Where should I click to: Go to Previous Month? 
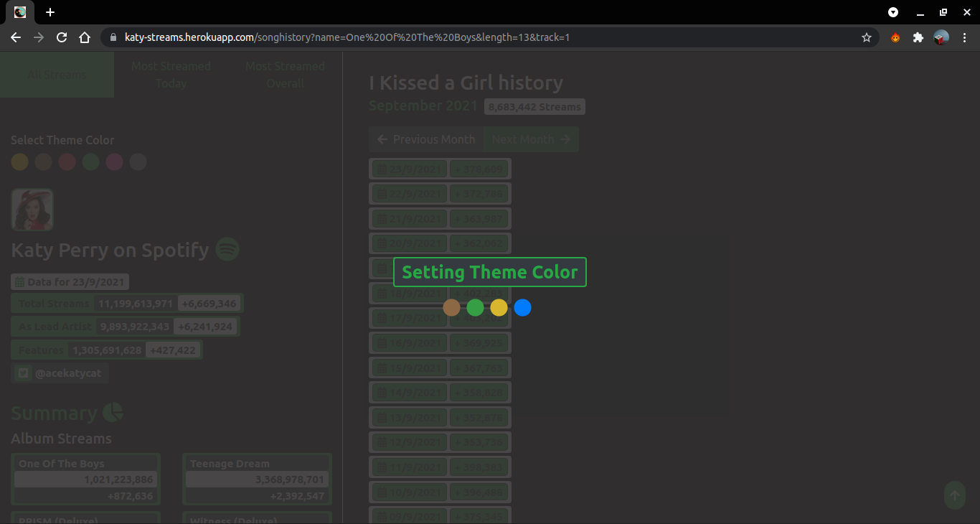pos(426,139)
